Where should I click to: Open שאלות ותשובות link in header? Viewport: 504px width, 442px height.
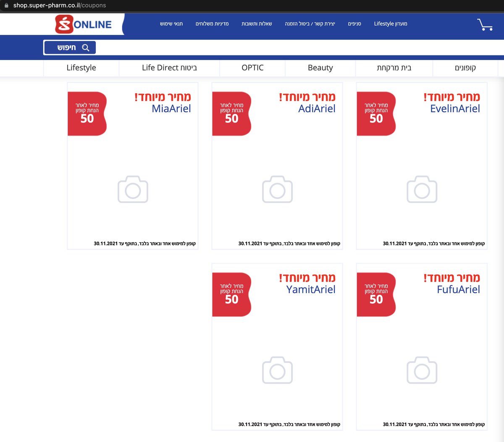pos(257,24)
